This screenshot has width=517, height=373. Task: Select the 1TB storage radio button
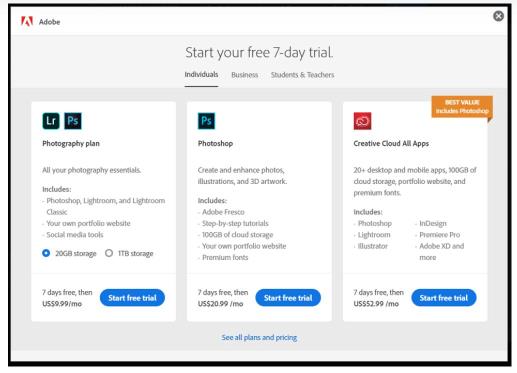click(x=109, y=253)
